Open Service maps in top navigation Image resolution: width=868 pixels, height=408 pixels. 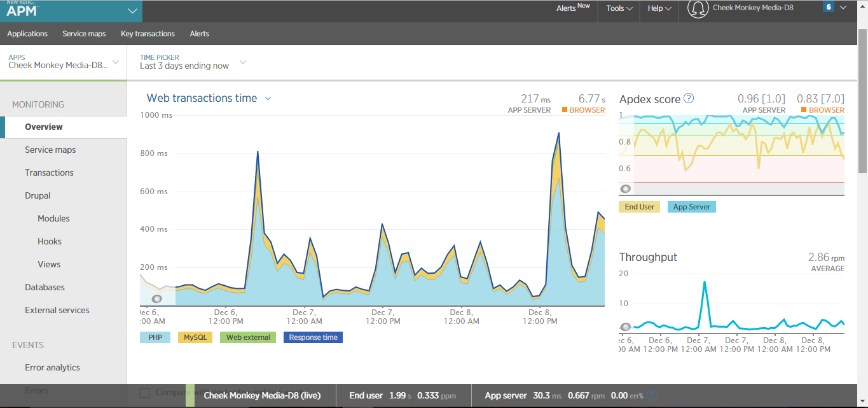pos(84,34)
